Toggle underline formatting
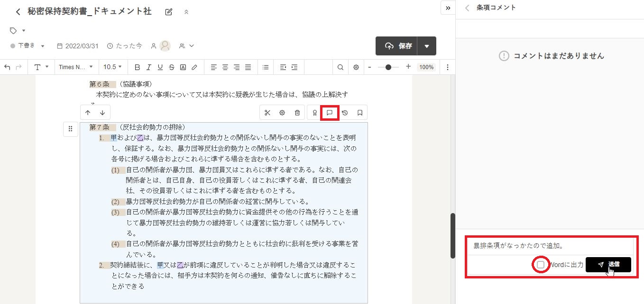 [160, 67]
